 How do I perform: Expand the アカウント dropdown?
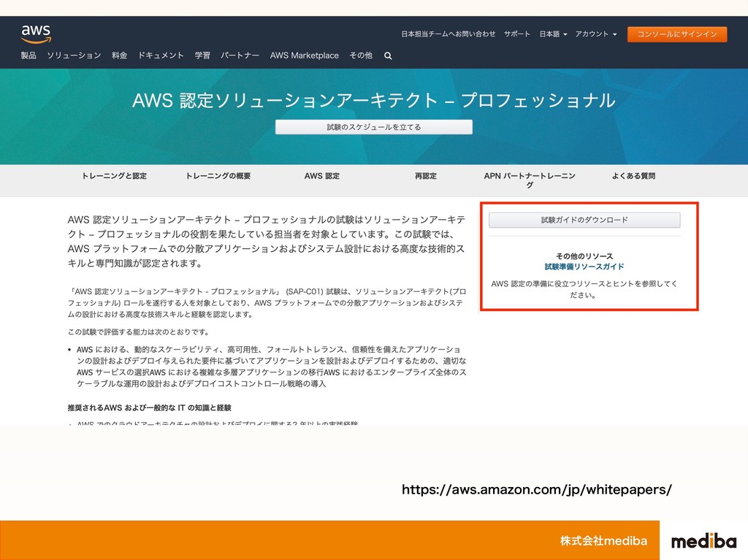pyautogui.click(x=596, y=34)
